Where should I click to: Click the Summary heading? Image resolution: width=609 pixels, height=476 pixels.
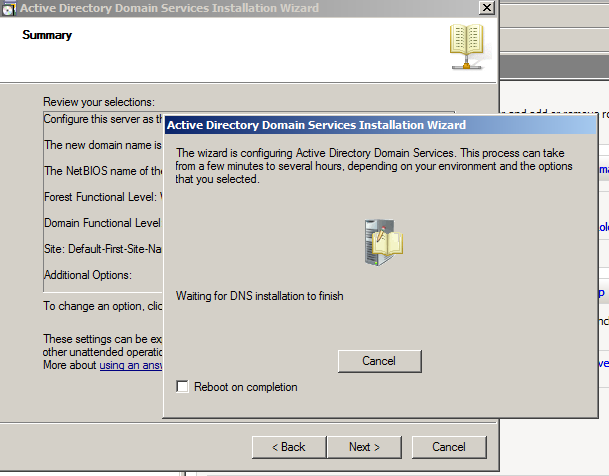click(x=47, y=35)
